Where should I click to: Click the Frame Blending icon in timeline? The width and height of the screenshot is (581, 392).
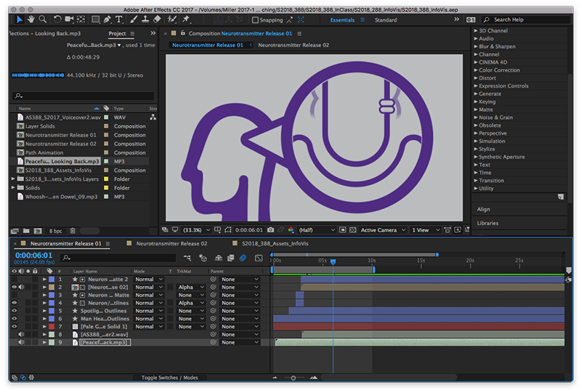230,258
